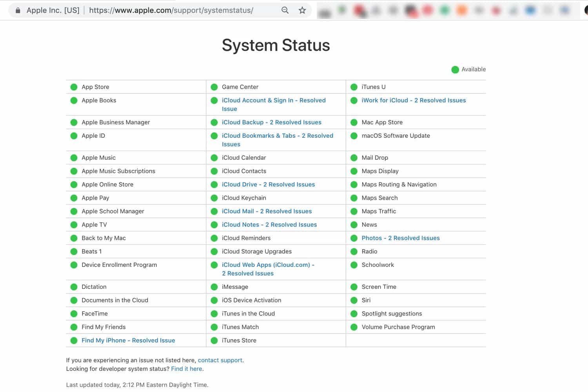Click the lock icon in address bar

(x=18, y=10)
